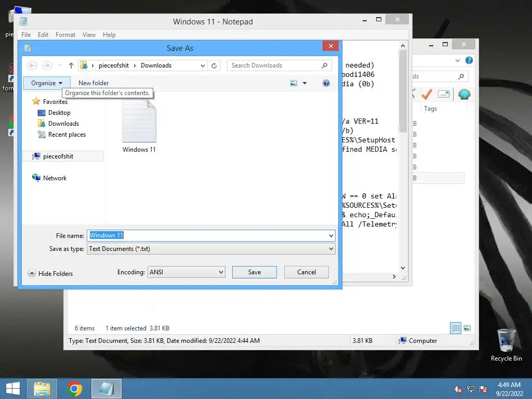
Task: Open Recycle Bin on desktop
Action: [506, 345]
